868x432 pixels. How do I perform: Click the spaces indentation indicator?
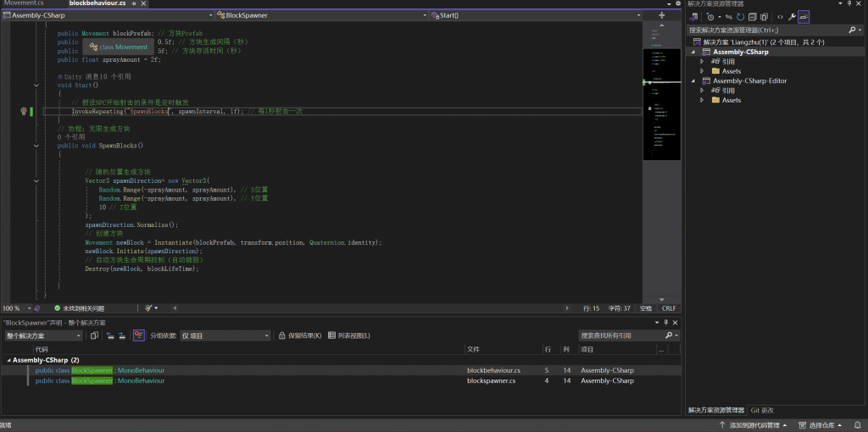click(x=645, y=308)
